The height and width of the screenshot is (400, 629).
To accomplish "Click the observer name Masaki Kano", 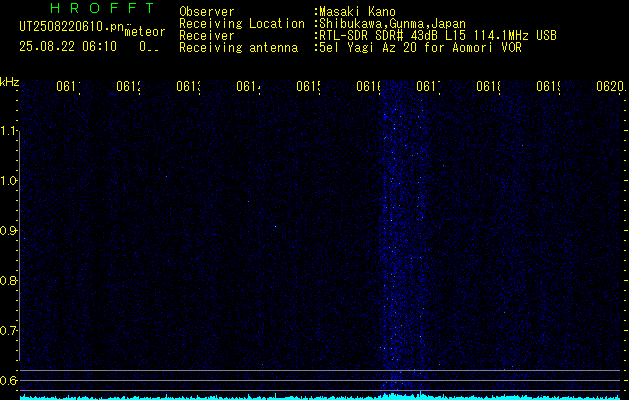I will 357,12.
